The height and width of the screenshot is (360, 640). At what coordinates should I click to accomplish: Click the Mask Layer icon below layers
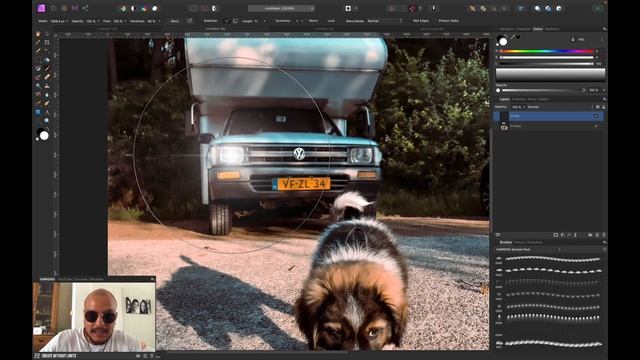(556, 235)
